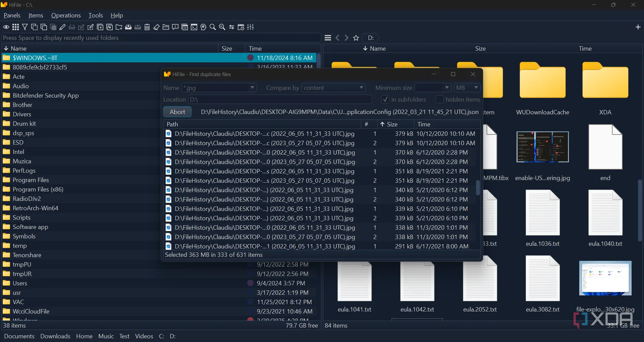The width and height of the screenshot is (644, 342).
Task: Click the right panel vertical scrollbar
Action: pos(640,211)
